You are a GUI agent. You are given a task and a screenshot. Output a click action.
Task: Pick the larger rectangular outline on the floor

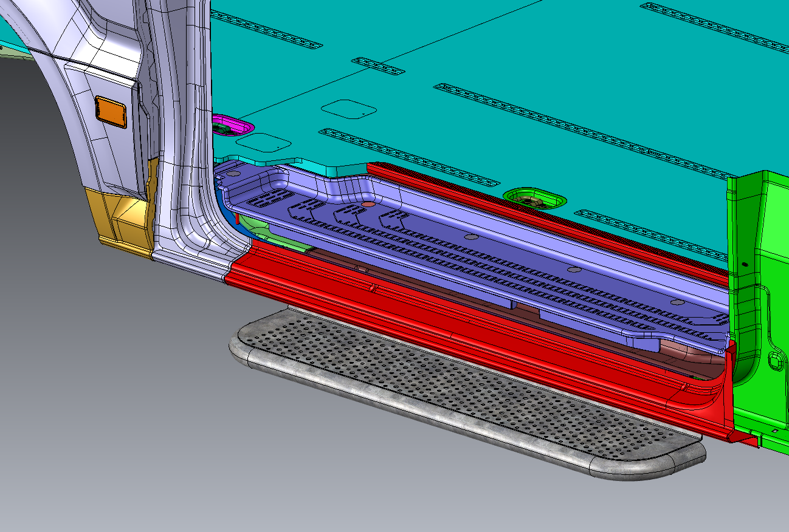click(348, 108)
